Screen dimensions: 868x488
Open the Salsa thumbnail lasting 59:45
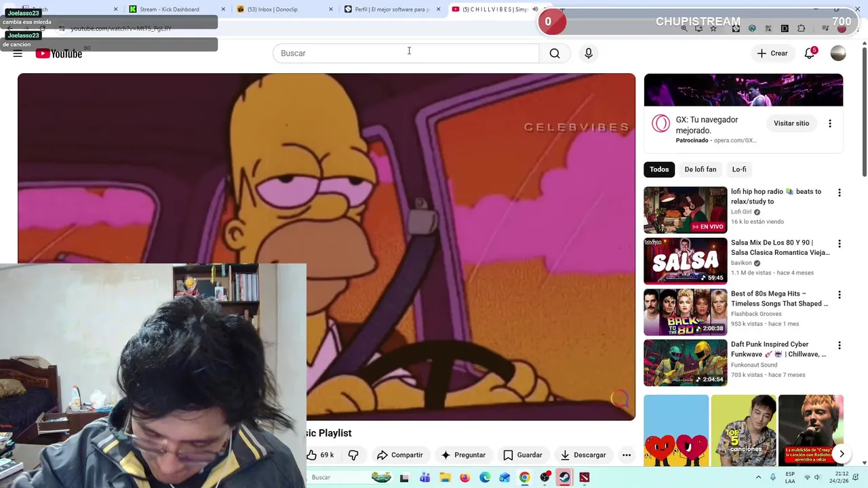(x=685, y=261)
